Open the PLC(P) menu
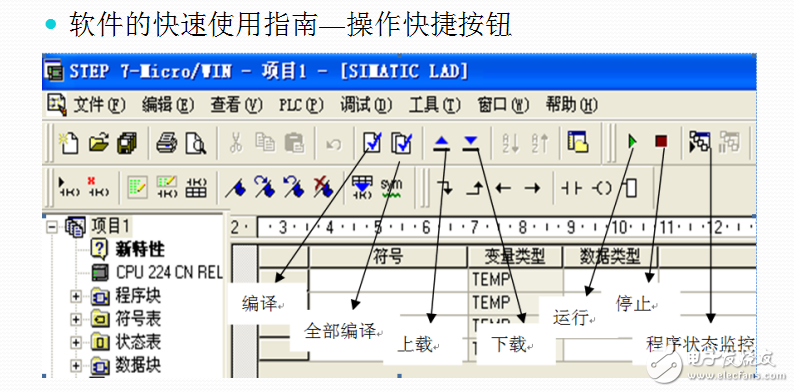794x392 pixels. click(301, 105)
